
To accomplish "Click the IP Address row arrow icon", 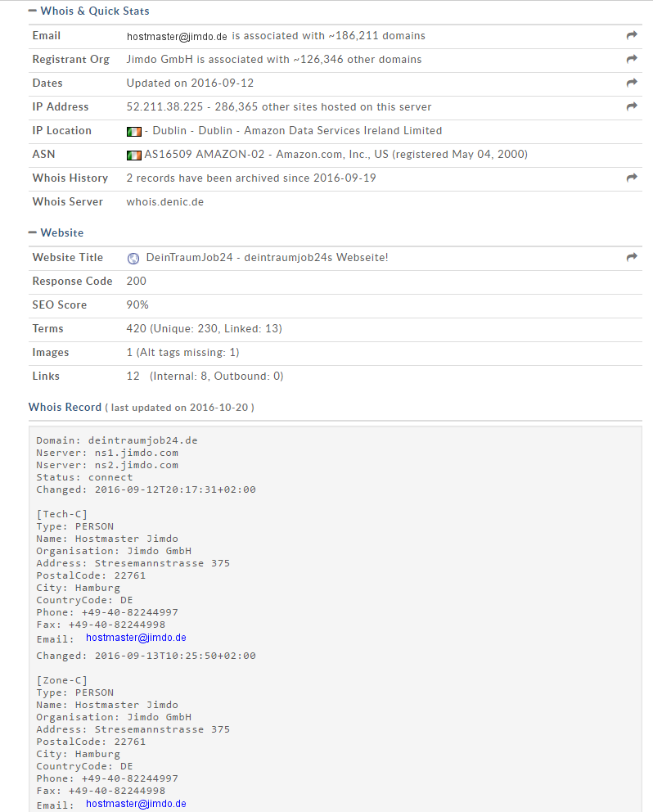I will [x=631, y=107].
